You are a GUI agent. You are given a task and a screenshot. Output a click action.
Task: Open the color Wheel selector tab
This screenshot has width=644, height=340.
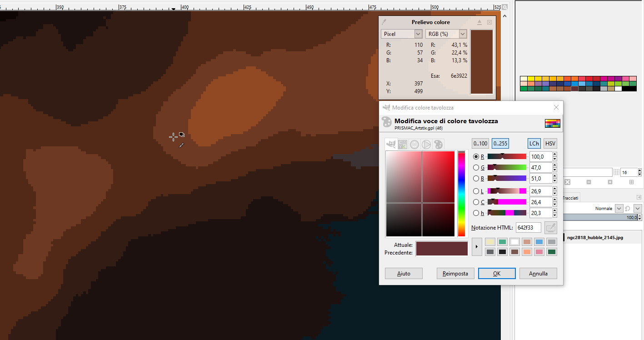[426, 144]
